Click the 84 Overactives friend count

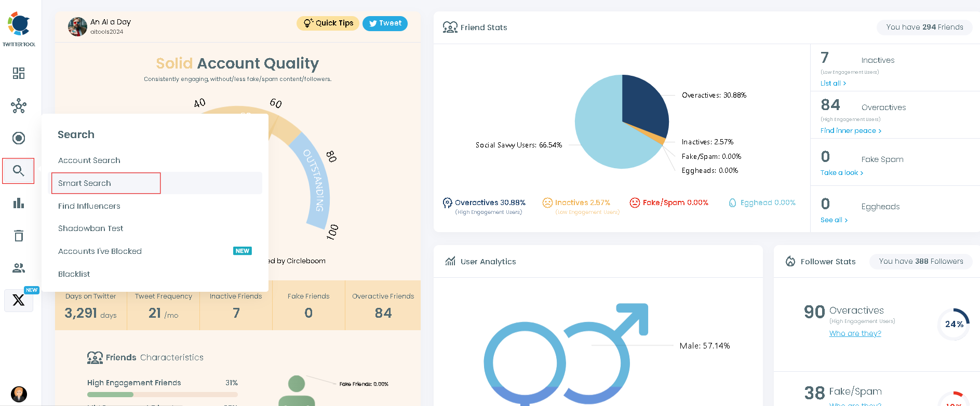[x=830, y=105]
